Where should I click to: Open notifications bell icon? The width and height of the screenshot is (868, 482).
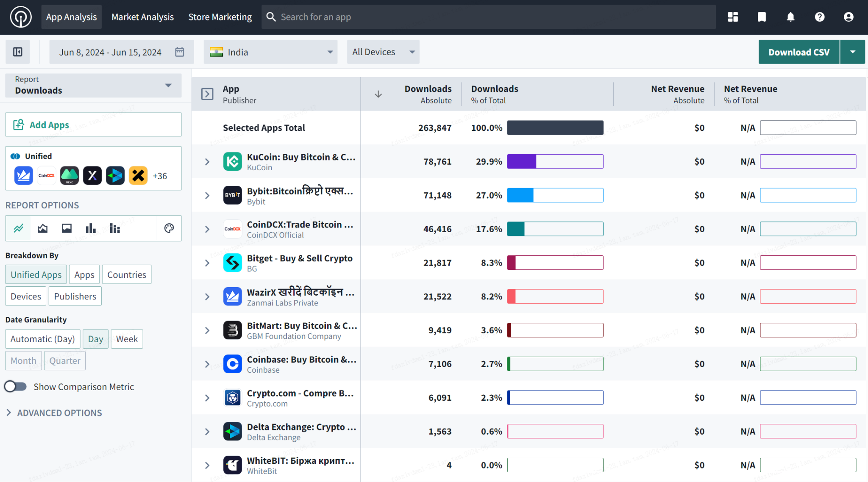coord(790,17)
